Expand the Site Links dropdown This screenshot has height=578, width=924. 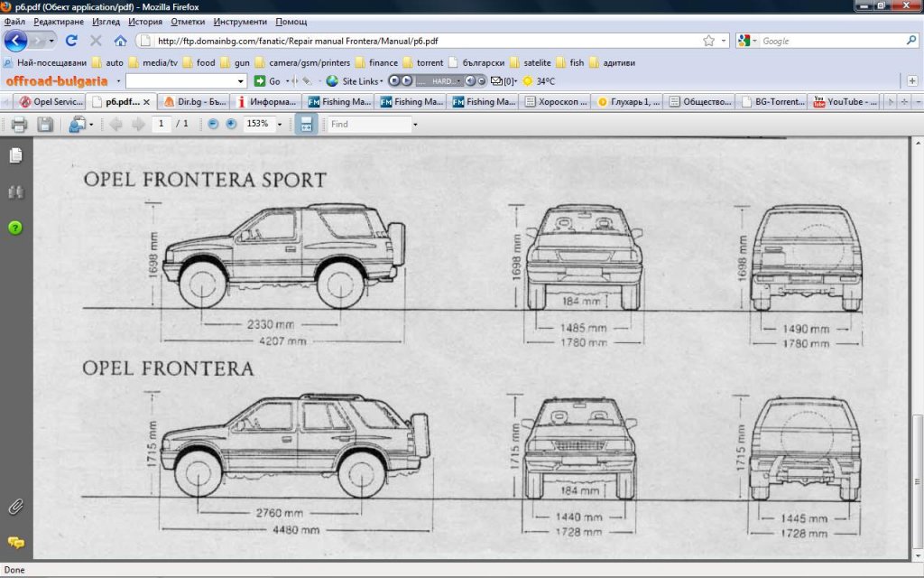pyautogui.click(x=363, y=81)
